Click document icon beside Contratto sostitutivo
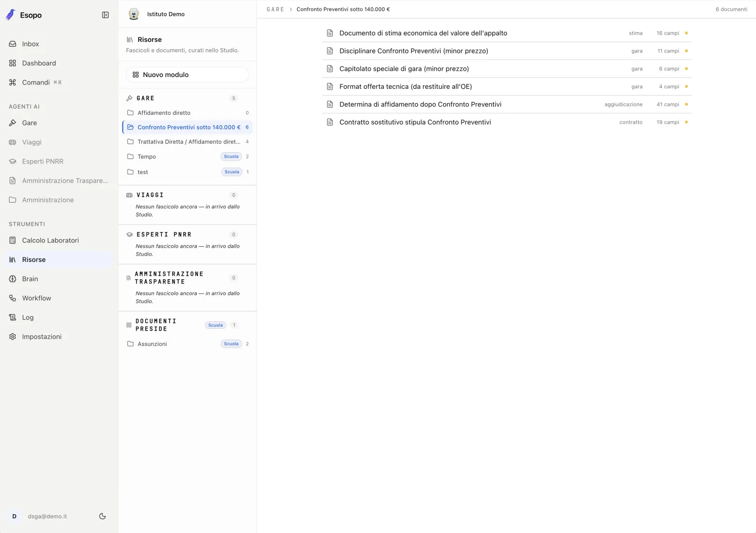The width and height of the screenshot is (756, 533). (x=330, y=122)
